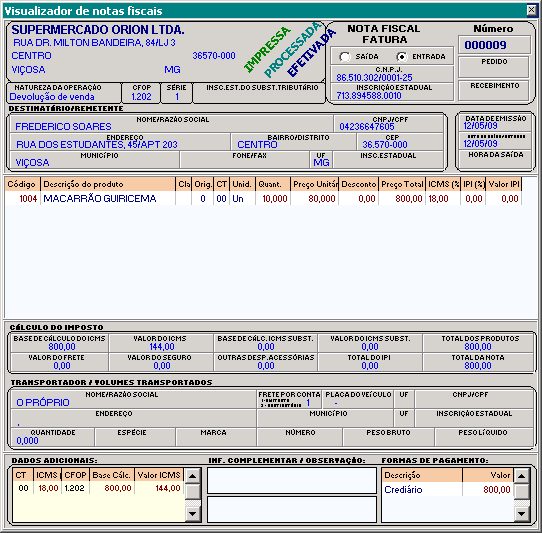Click the quantity value 10,000
This screenshot has width=542, height=533.
click(x=275, y=199)
